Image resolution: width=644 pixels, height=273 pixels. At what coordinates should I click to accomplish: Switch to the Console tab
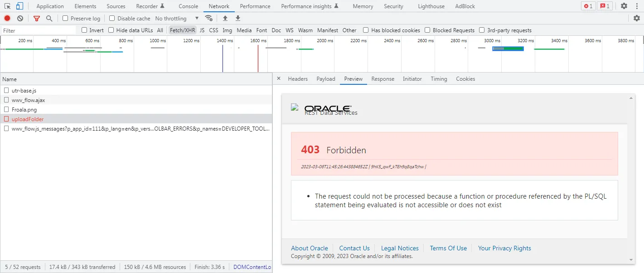(188, 6)
